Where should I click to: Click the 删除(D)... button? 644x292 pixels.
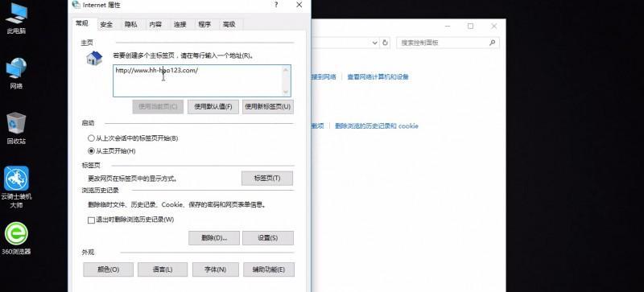point(214,238)
